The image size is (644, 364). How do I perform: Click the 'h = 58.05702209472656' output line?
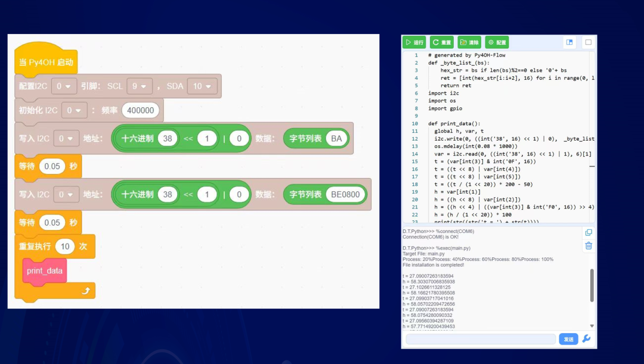pos(429,304)
